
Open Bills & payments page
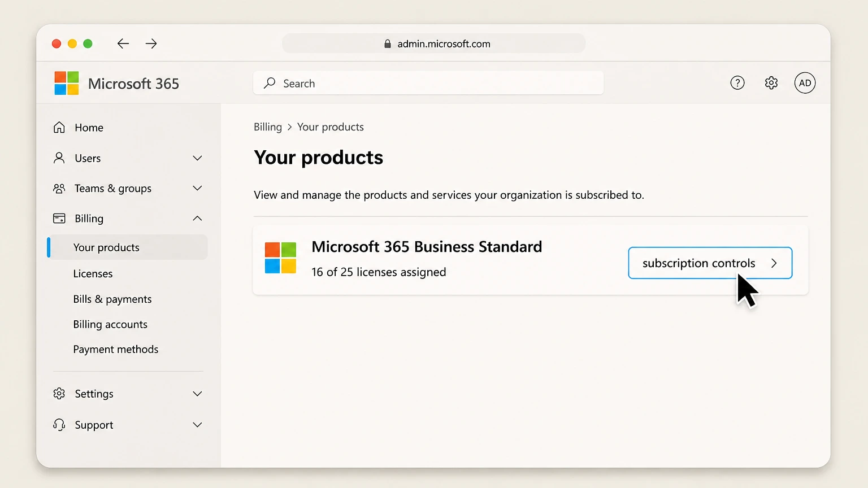click(x=112, y=299)
